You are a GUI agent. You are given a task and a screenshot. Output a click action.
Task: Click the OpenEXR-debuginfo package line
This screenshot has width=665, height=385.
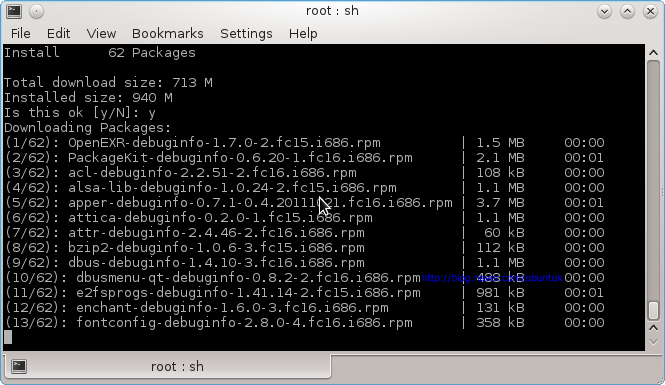tap(305, 143)
